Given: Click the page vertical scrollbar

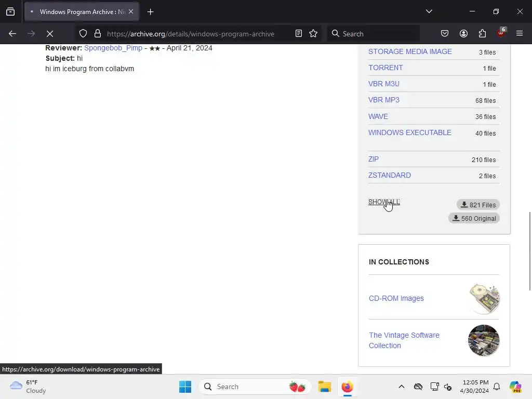Looking at the screenshot, I should [x=529, y=251].
